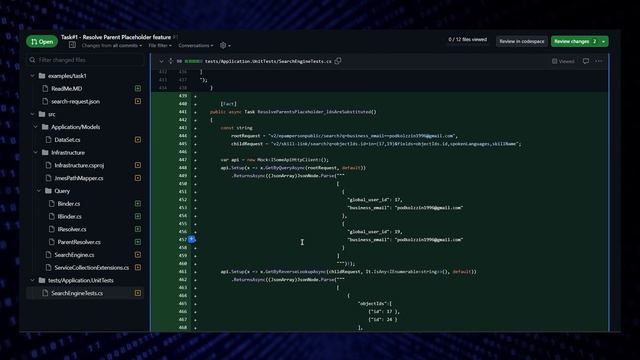Click the modified icon next to SearchEngine.cs
Screen dimensions: 640x360
point(138,255)
